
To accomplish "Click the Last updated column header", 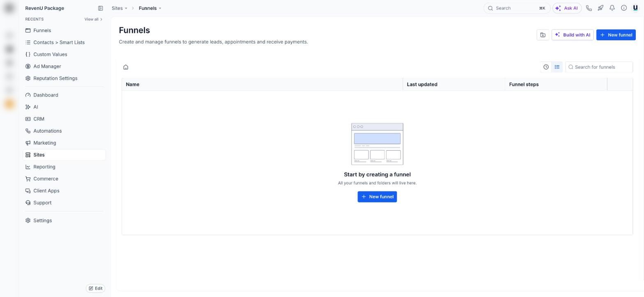I will (454, 84).
